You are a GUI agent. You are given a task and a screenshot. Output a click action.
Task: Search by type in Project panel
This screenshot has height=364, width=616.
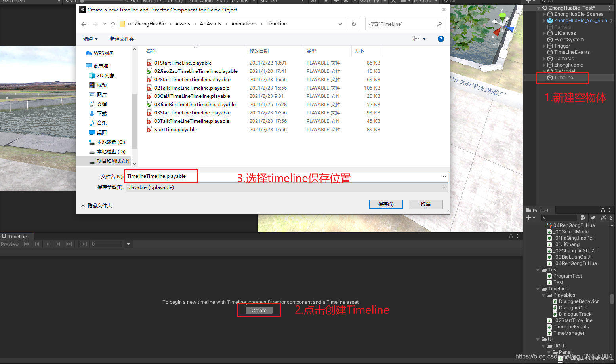pyautogui.click(x=583, y=218)
